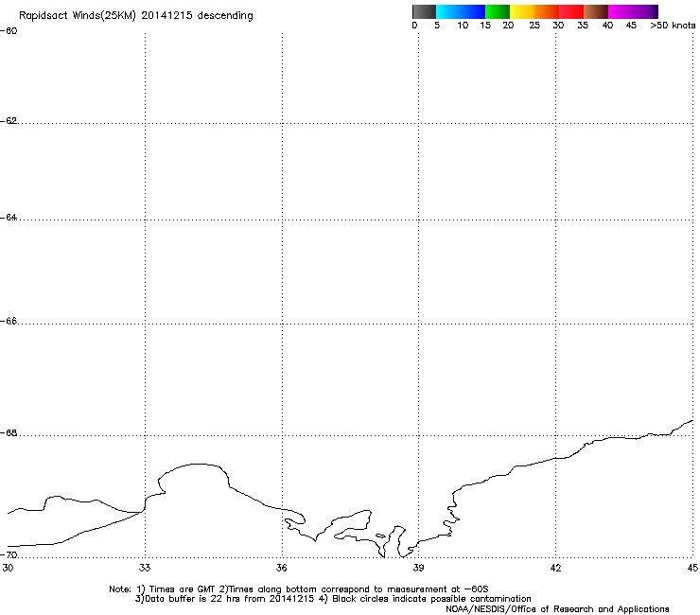Viewport: 700px width, 615px height.
Task: Click the orange 25-30 knots color segment
Action: 547,11
